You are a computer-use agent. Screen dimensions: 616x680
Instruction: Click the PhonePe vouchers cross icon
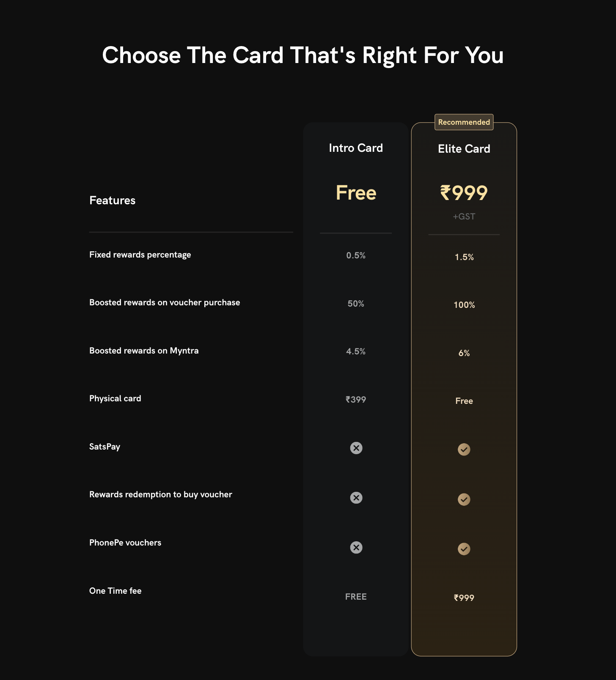pyautogui.click(x=356, y=548)
